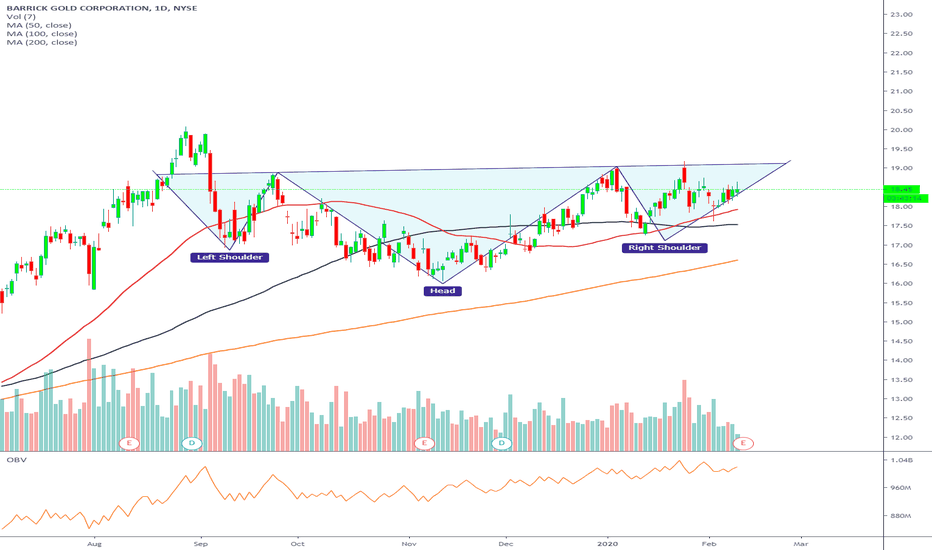Select the Left Shoulder text label

[x=229, y=257]
